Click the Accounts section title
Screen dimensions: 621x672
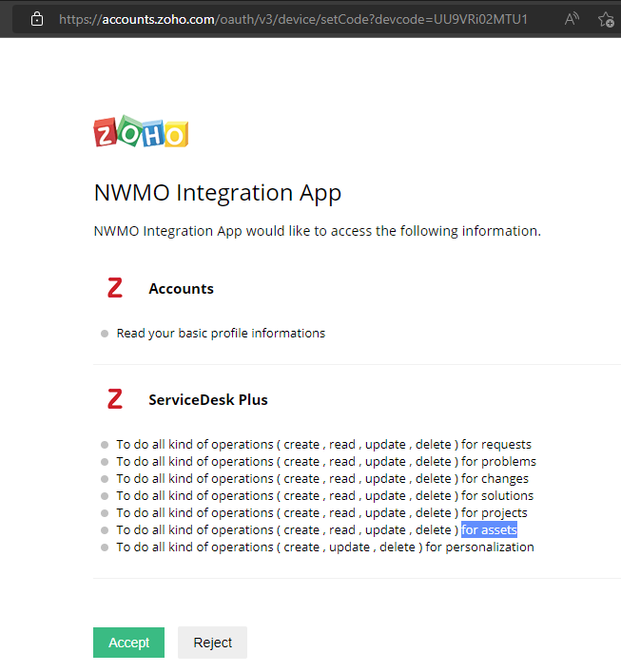[x=181, y=289]
